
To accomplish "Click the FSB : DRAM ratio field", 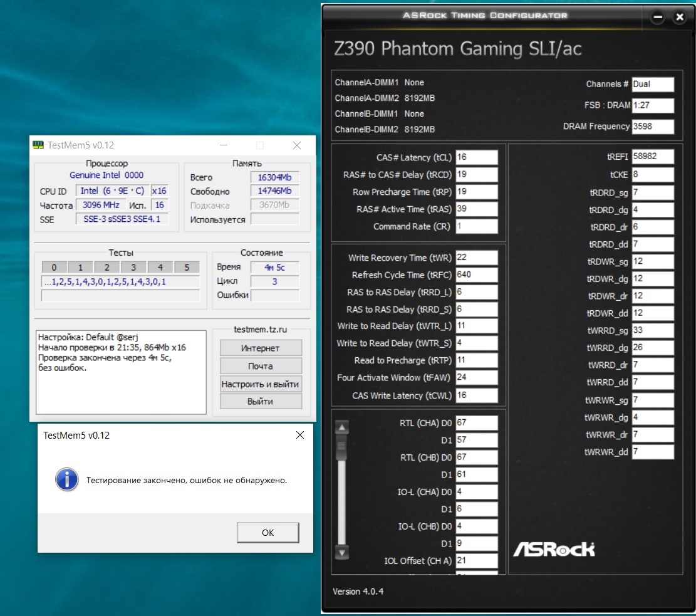I will tap(653, 106).
